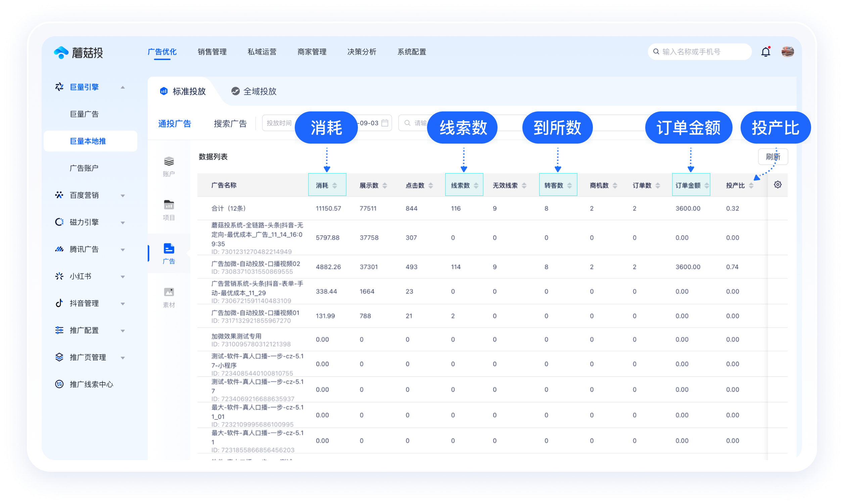Switch to 全域投放 tab
Image resolution: width=844 pixels, height=504 pixels.
(x=254, y=91)
